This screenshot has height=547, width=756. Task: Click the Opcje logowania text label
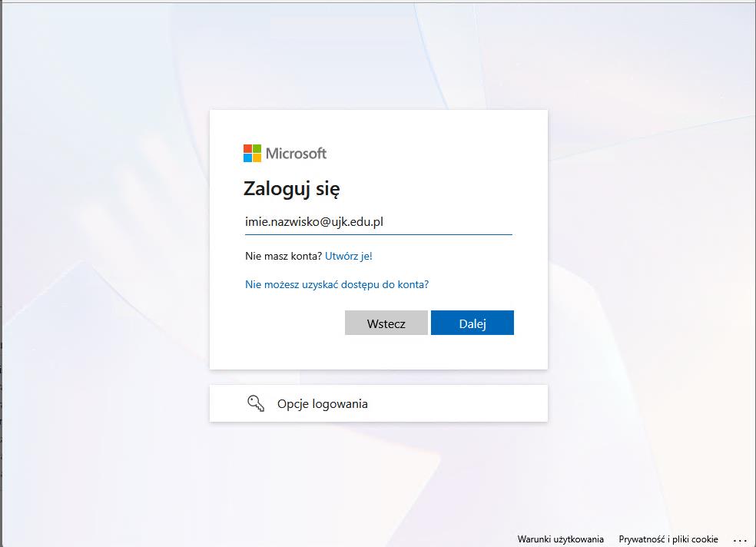click(323, 404)
